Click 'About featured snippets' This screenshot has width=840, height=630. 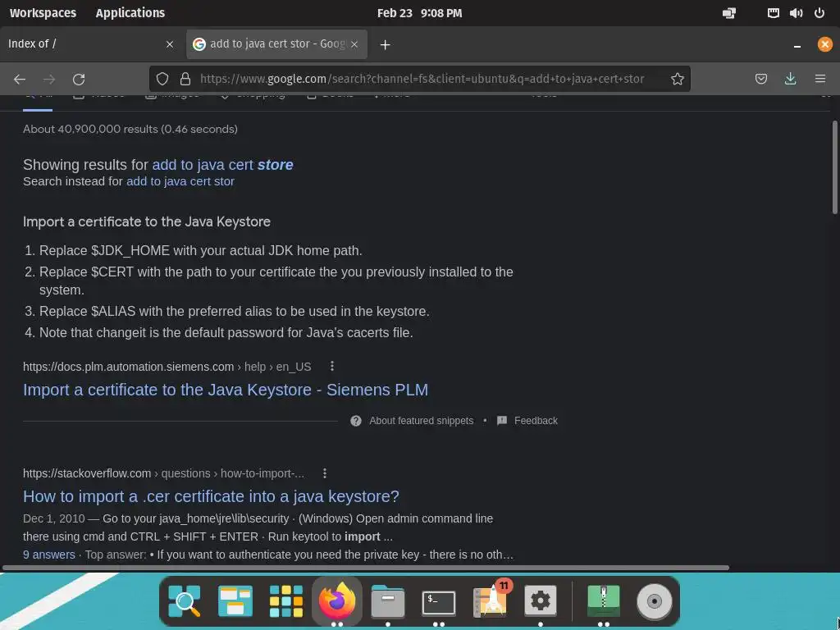(x=421, y=421)
